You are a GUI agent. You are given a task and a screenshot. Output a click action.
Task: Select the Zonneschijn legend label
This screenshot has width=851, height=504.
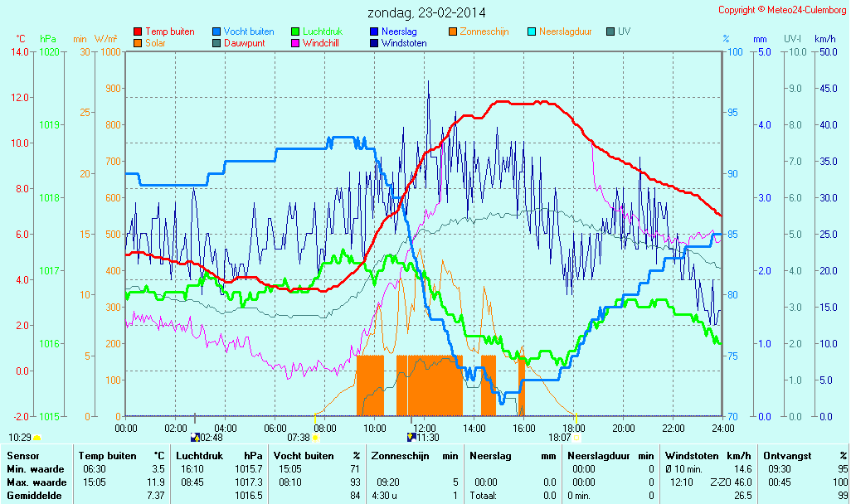484,31
